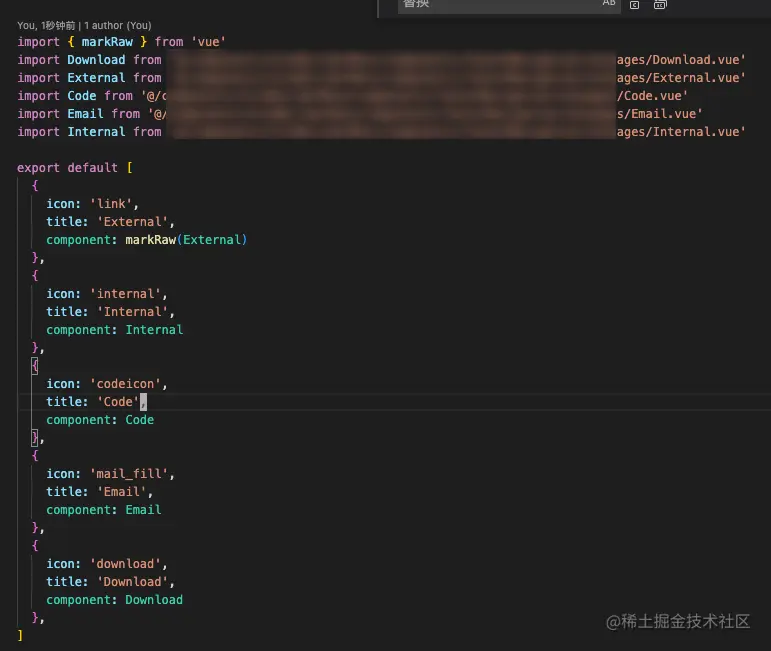The width and height of the screenshot is (771, 651).
Task: Click 'Email' identifier in its import statement
Action: (85, 114)
